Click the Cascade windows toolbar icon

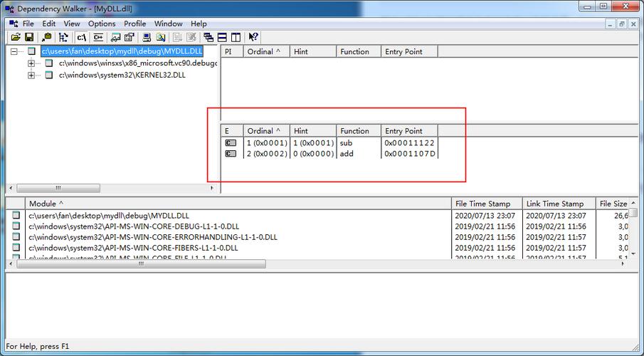point(208,38)
